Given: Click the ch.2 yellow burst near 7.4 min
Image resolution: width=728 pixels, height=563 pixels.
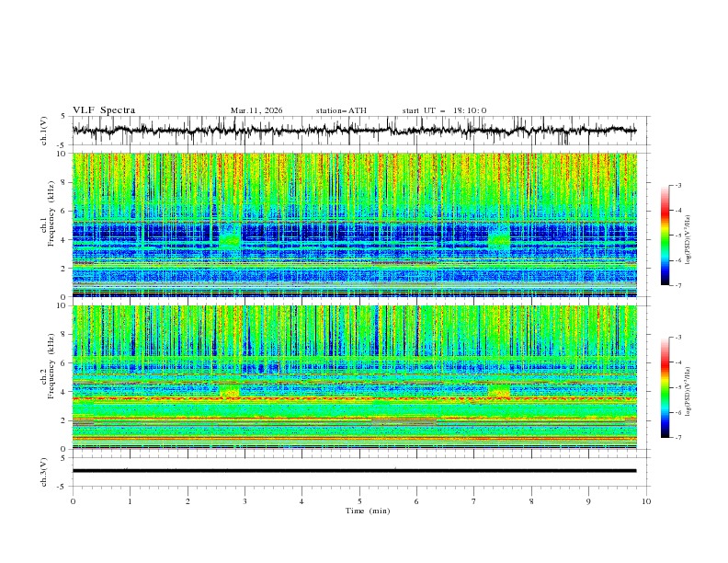Looking at the screenshot, I should click(x=499, y=391).
